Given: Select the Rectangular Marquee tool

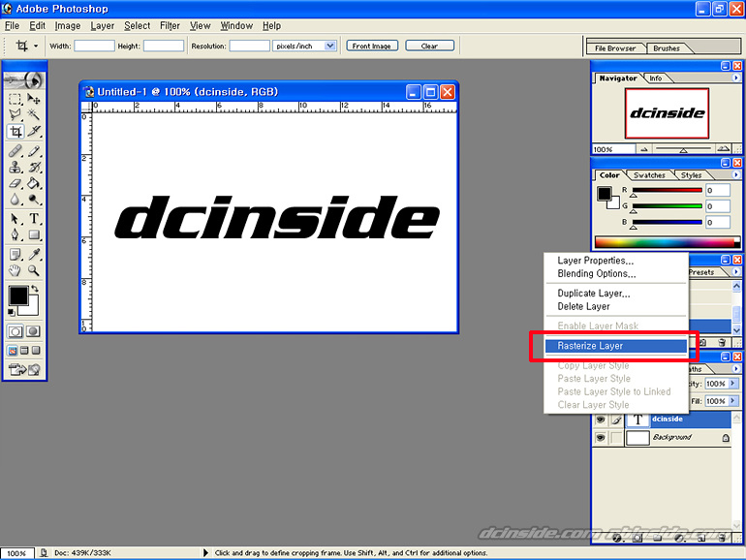Looking at the screenshot, I should point(15,100).
